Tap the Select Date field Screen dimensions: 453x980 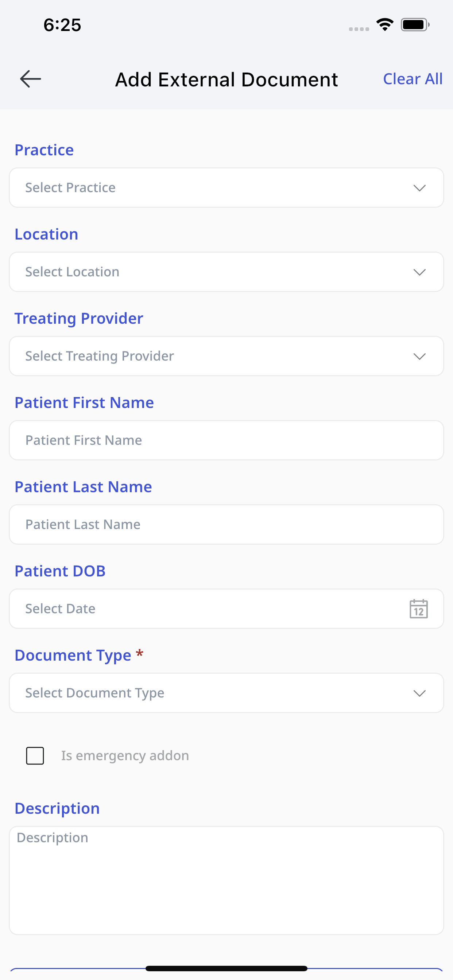[x=206, y=609]
